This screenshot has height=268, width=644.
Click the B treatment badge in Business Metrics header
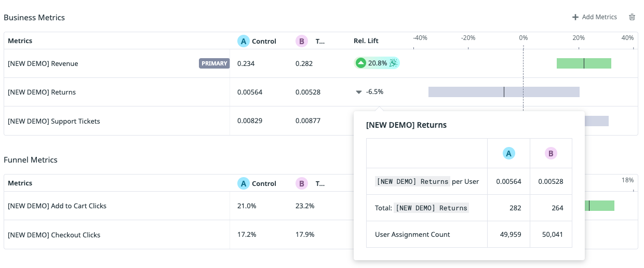pyautogui.click(x=301, y=41)
